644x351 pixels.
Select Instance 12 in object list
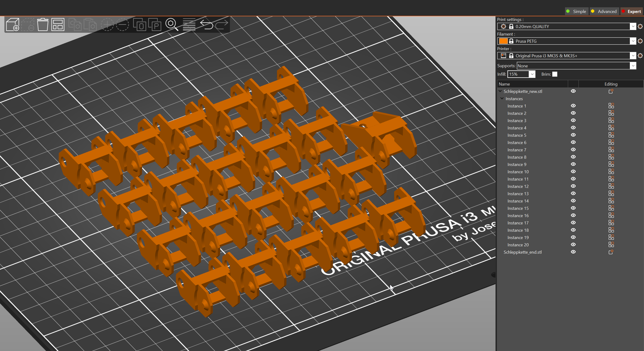coord(518,186)
